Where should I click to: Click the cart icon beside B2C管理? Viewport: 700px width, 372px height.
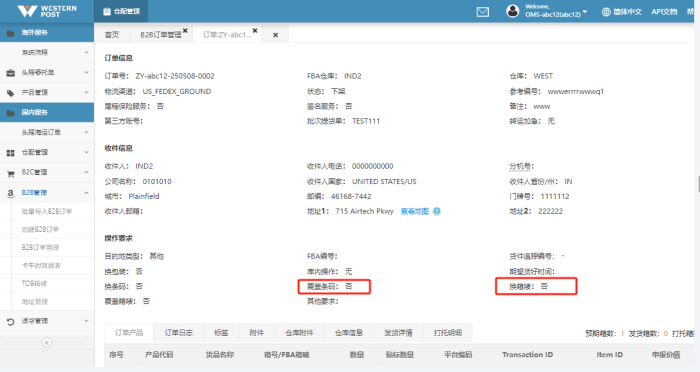click(x=11, y=173)
